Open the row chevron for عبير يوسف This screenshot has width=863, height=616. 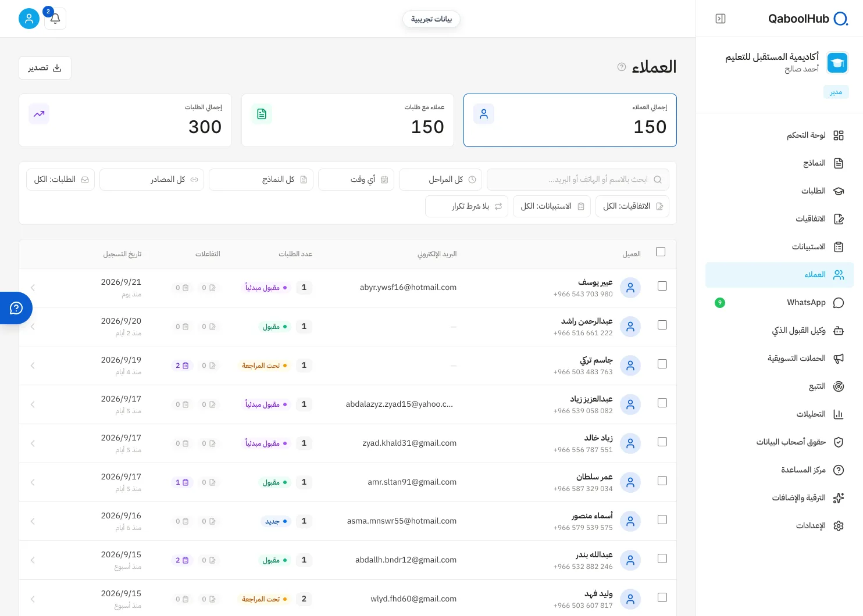coord(33,288)
